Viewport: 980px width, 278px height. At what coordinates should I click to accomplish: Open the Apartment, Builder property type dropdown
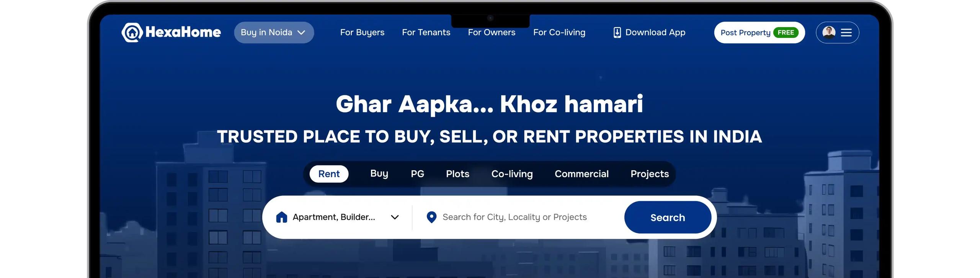click(338, 217)
